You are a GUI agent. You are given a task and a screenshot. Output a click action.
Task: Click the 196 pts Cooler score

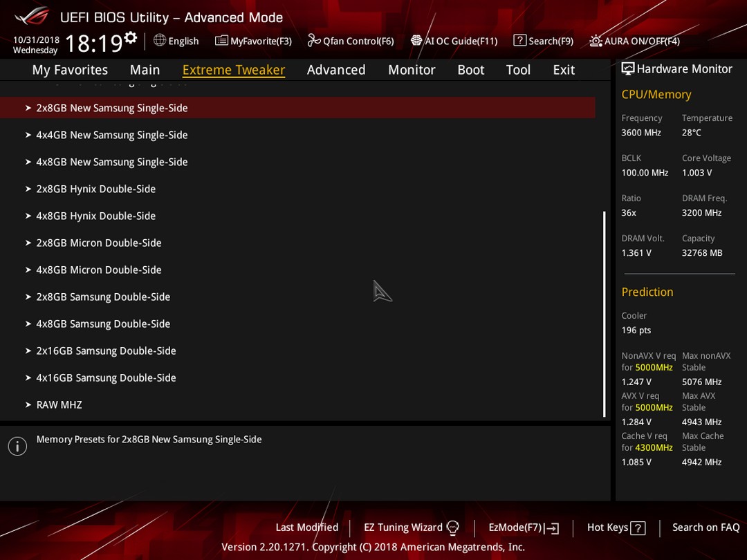636,330
